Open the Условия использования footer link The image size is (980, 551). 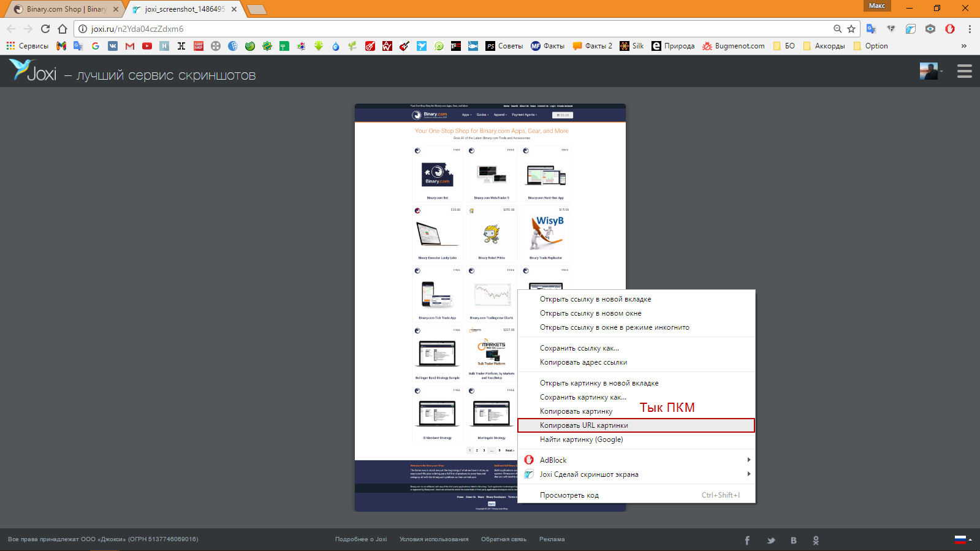434,539
